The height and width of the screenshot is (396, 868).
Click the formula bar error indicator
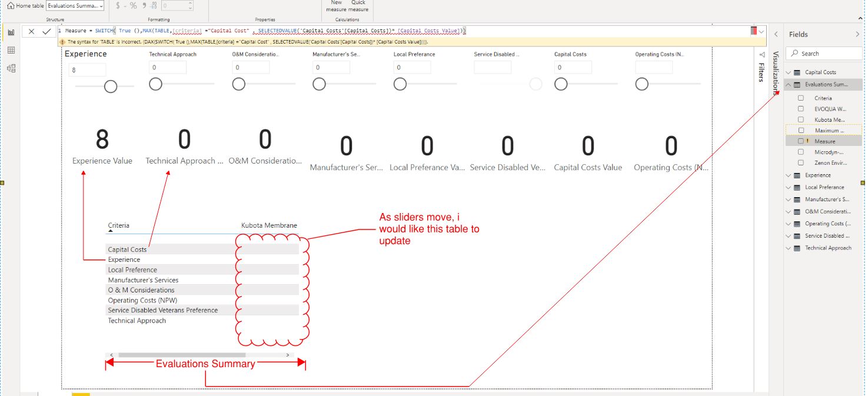click(754, 31)
